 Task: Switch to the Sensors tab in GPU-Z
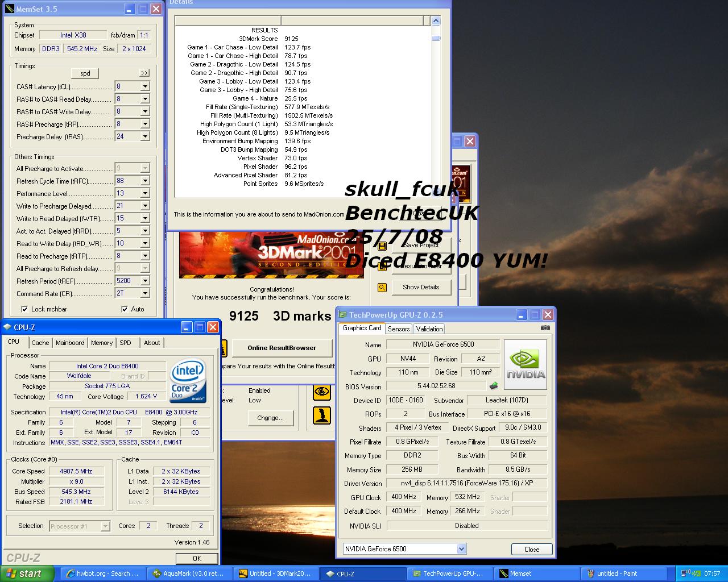399,329
